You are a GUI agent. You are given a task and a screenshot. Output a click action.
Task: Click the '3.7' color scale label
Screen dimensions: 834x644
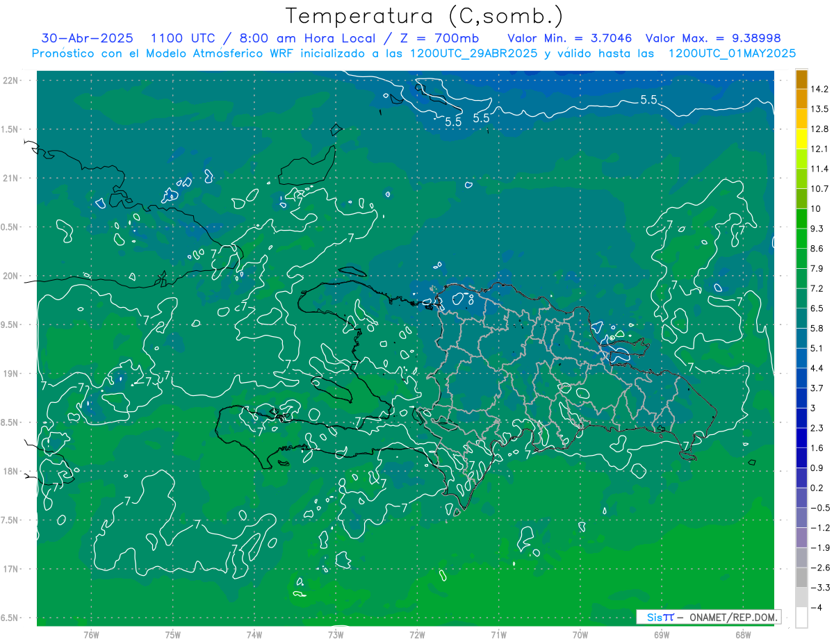click(x=817, y=388)
